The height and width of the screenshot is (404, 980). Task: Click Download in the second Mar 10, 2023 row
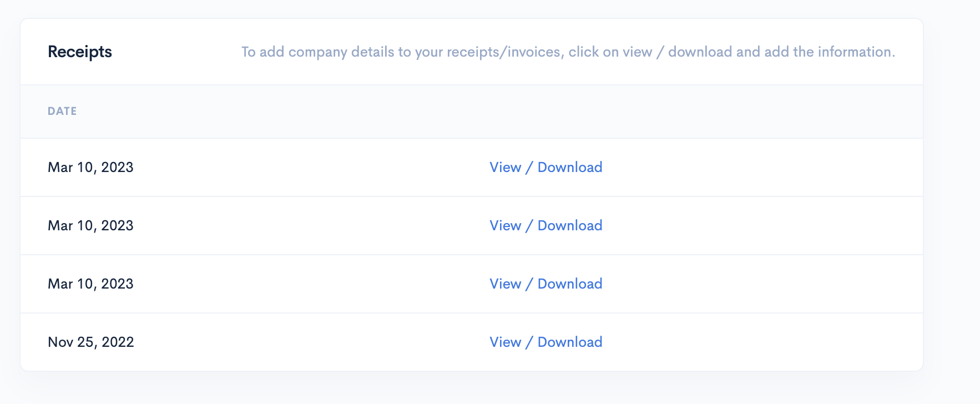pyautogui.click(x=570, y=225)
